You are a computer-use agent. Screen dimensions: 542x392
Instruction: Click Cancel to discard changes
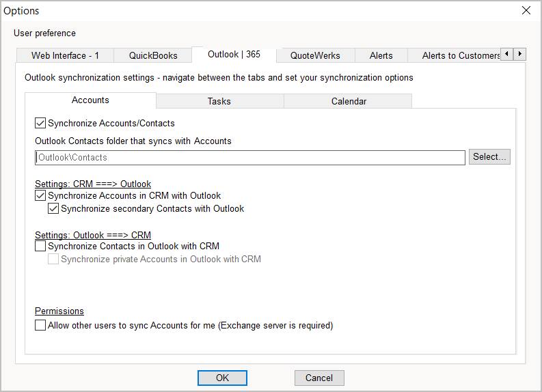319,378
